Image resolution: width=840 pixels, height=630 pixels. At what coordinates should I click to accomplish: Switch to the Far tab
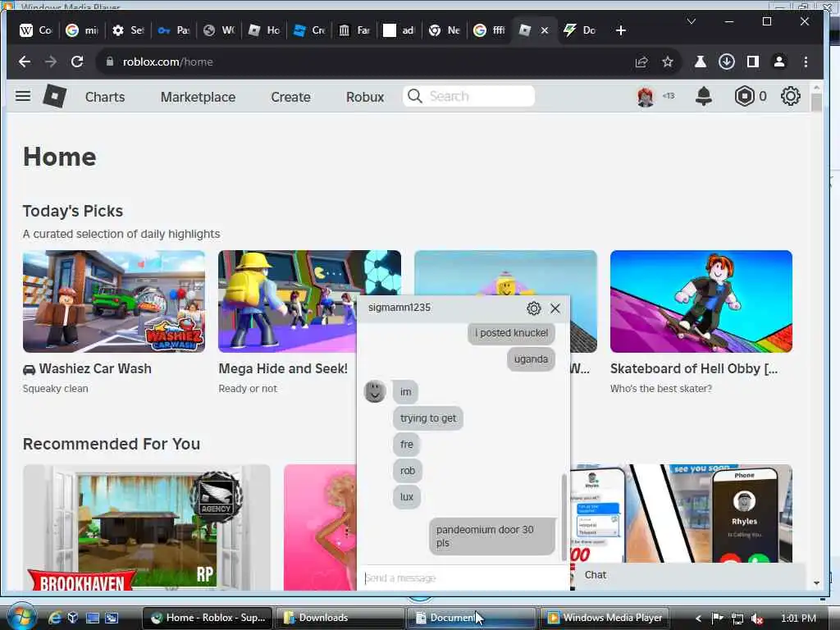tap(354, 30)
